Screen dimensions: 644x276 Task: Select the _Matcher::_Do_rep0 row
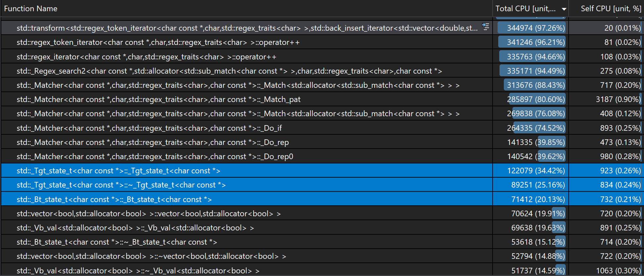click(x=155, y=156)
